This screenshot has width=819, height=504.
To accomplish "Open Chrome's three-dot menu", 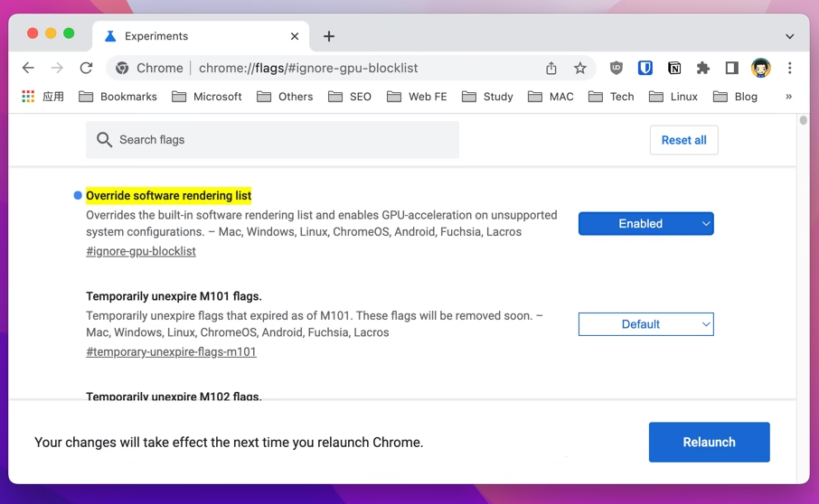I will click(790, 68).
